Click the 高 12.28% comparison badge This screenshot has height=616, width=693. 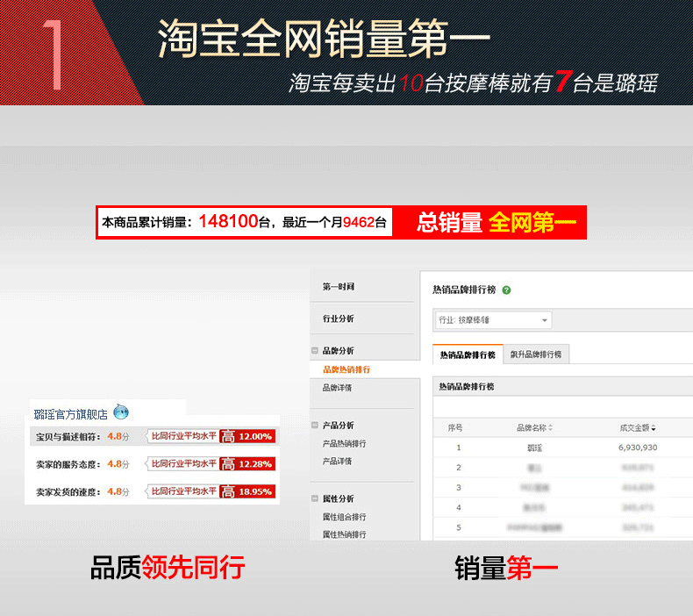(x=247, y=464)
